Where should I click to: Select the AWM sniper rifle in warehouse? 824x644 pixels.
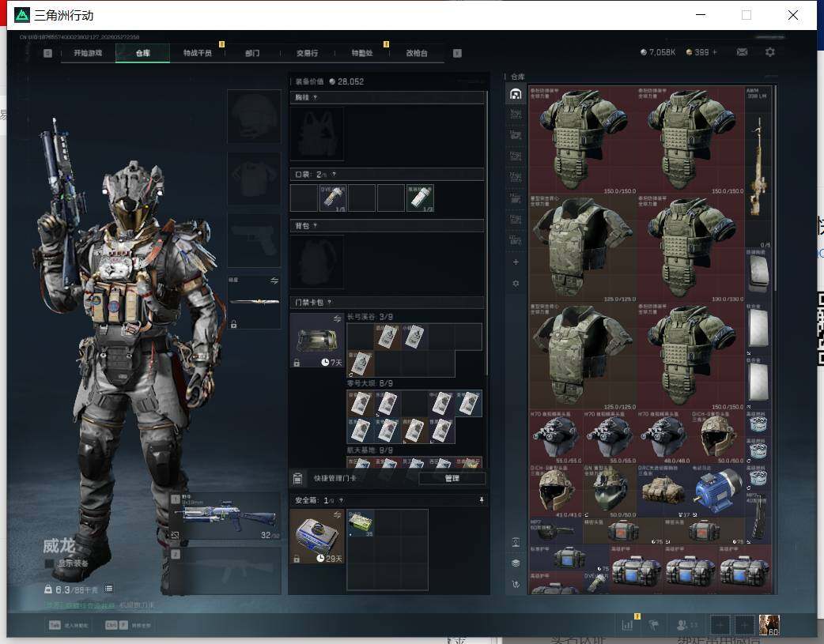click(x=758, y=168)
